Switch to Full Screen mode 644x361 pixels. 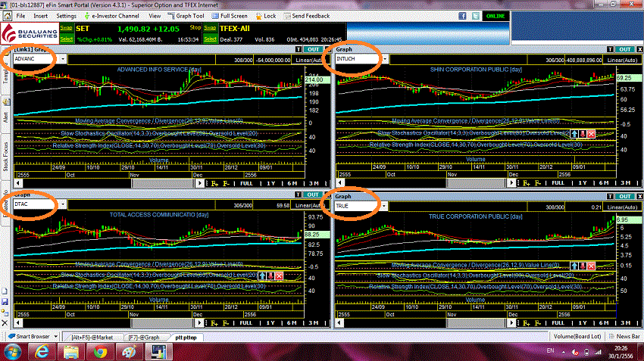pyautogui.click(x=230, y=16)
